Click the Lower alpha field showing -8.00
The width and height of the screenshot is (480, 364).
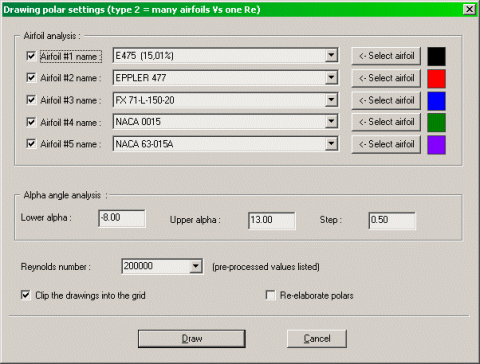122,218
